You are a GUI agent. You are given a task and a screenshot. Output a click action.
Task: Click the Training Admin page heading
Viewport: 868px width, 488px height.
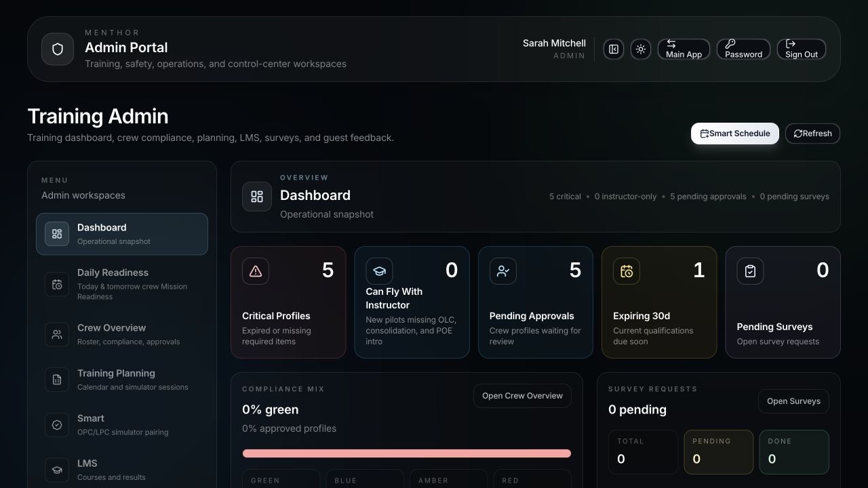[98, 116]
